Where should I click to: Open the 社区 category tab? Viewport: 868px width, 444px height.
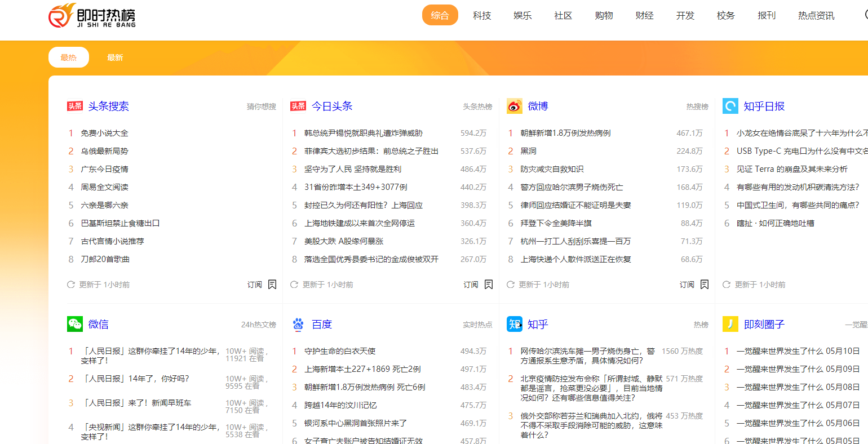[x=563, y=16]
